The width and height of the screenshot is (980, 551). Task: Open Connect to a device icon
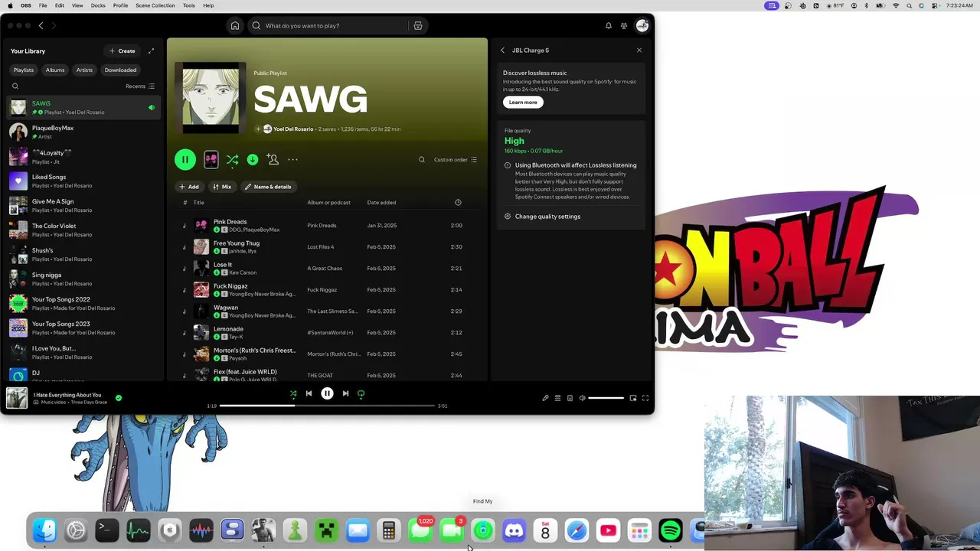tap(570, 398)
